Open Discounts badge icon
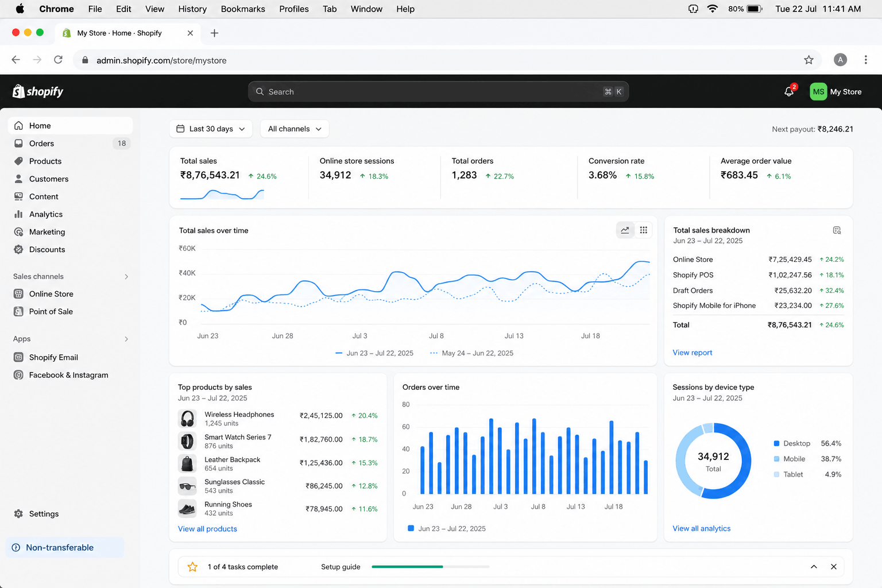The height and width of the screenshot is (588, 882). (x=18, y=250)
